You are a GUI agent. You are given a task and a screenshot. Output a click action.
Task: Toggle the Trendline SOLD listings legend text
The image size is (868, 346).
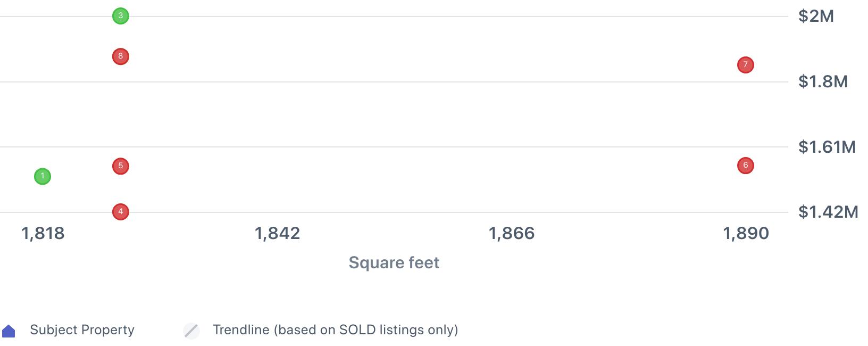[x=335, y=330]
